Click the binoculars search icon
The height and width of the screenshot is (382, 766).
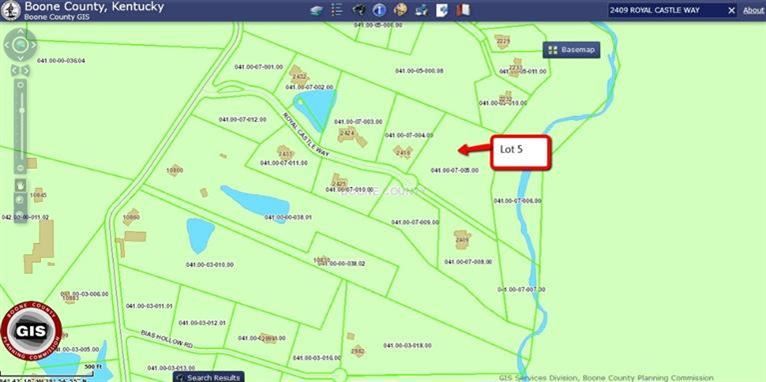(x=359, y=9)
